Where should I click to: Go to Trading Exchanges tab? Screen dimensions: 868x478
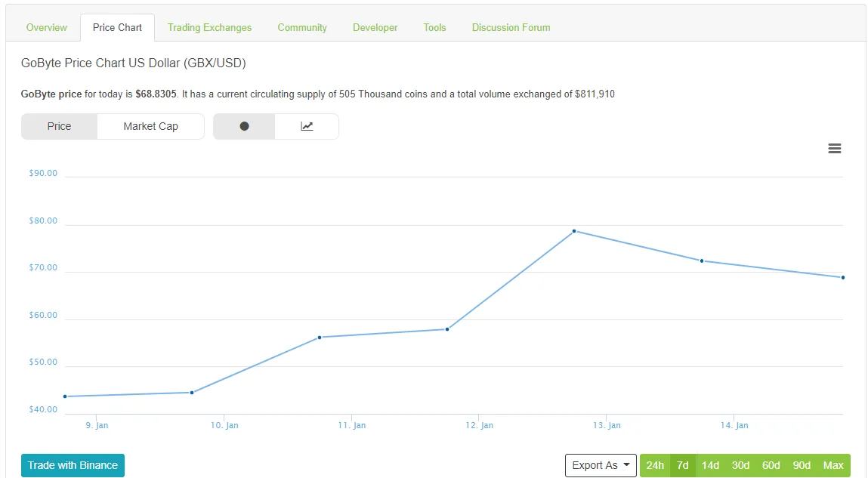click(x=209, y=28)
